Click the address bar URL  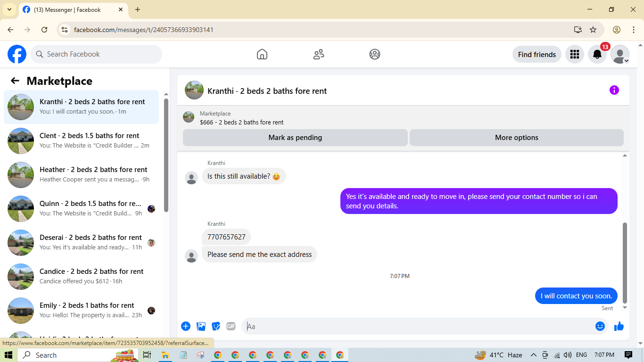coord(144,30)
